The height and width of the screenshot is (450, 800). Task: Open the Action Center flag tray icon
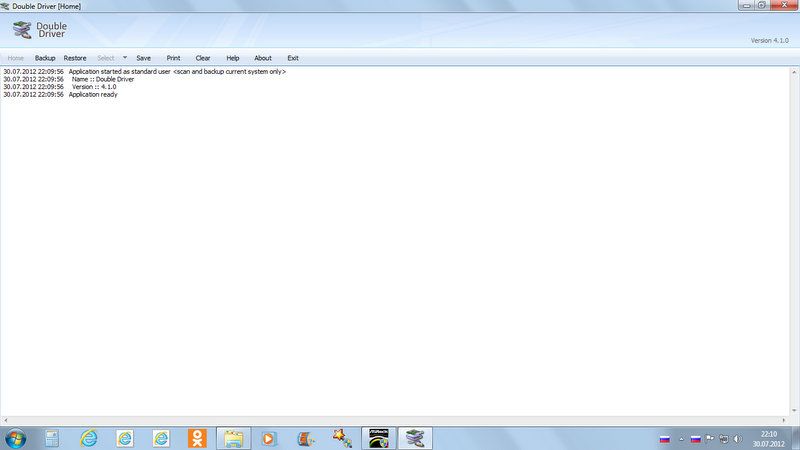click(x=710, y=439)
